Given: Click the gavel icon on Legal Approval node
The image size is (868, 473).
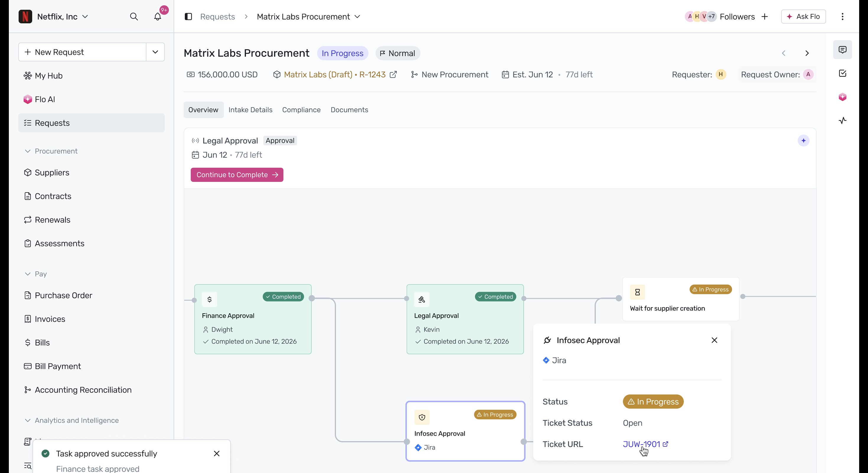Looking at the screenshot, I should coord(422,299).
